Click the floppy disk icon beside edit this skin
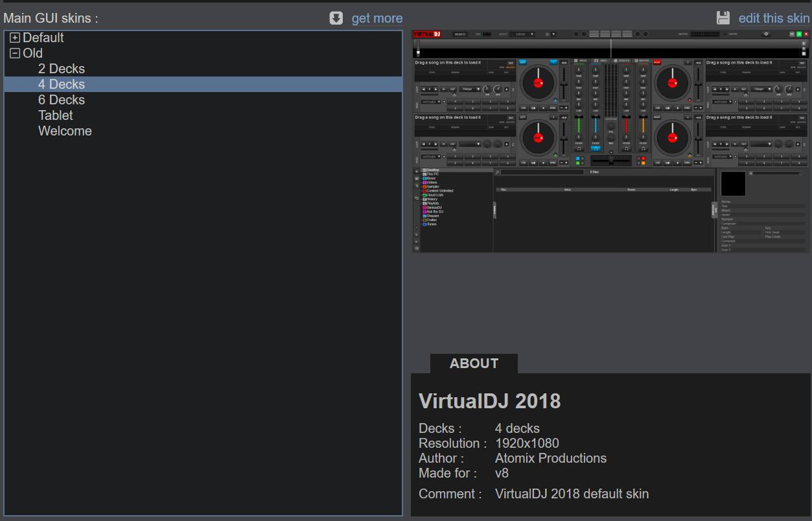Screen dimensions: 812x521 [x=723, y=18]
